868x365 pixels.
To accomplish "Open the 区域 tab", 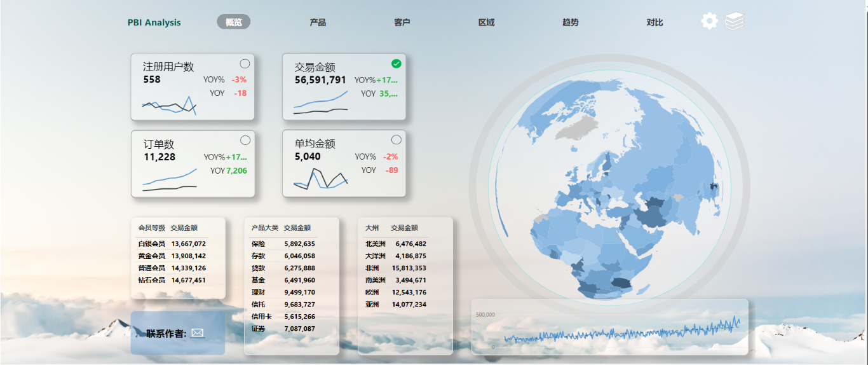I will tap(486, 22).
